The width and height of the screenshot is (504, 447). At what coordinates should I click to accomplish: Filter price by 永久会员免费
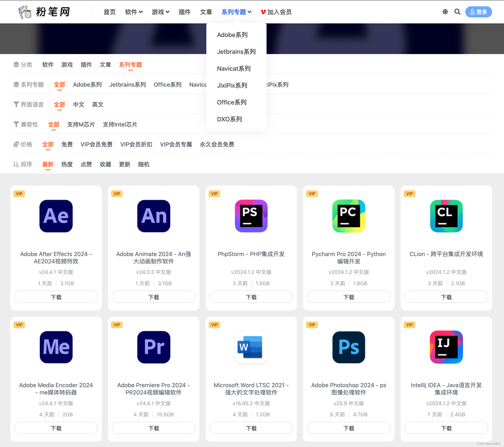click(217, 144)
